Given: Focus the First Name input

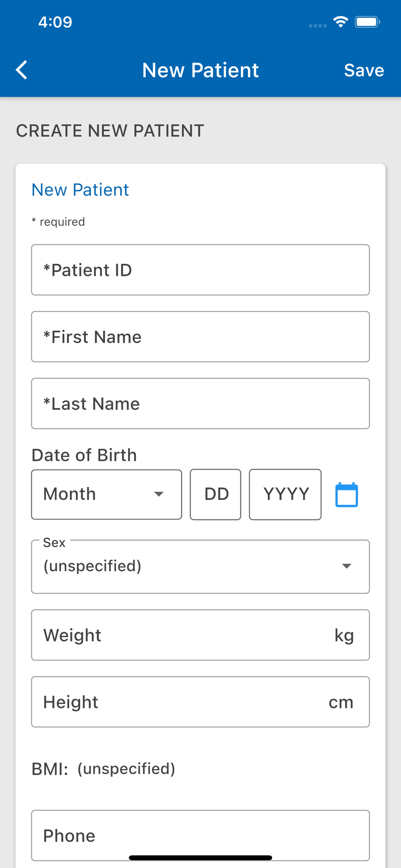Looking at the screenshot, I should (x=200, y=337).
